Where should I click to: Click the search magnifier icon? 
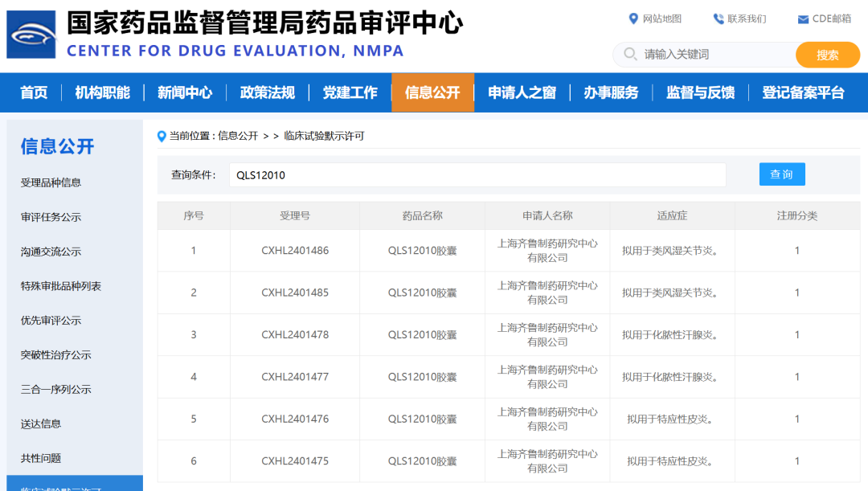[x=630, y=55]
